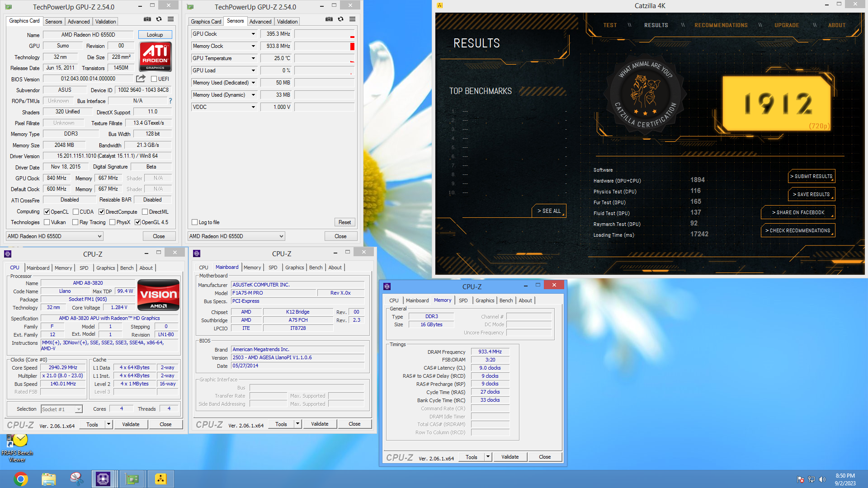Click left GPU-Z title bar app icon
The height and width of the screenshot is (488, 868).
(x=9, y=7)
